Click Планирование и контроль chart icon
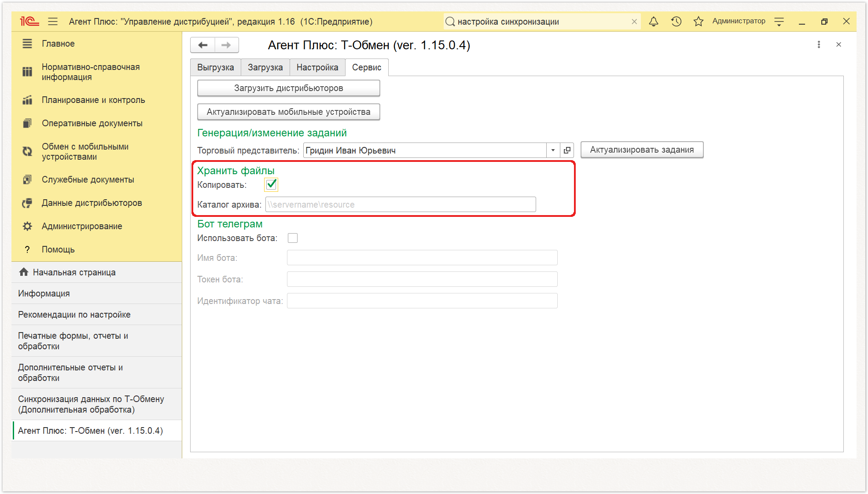Viewport: 868px width, 494px height. pyautogui.click(x=27, y=100)
